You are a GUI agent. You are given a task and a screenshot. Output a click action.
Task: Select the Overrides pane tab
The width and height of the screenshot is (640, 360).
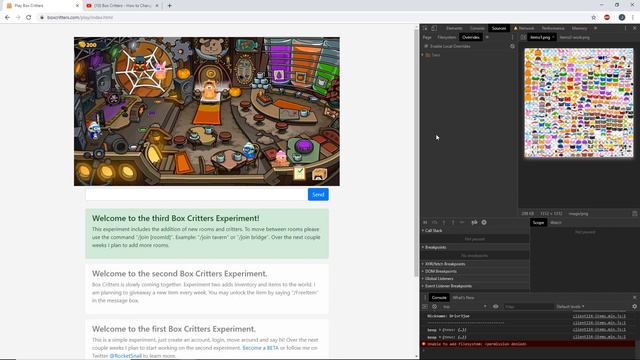[x=471, y=37]
